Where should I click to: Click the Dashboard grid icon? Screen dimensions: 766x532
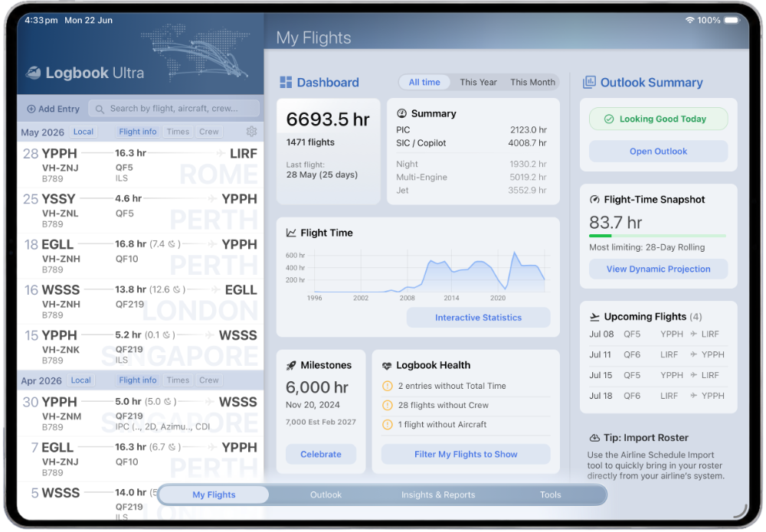click(286, 82)
